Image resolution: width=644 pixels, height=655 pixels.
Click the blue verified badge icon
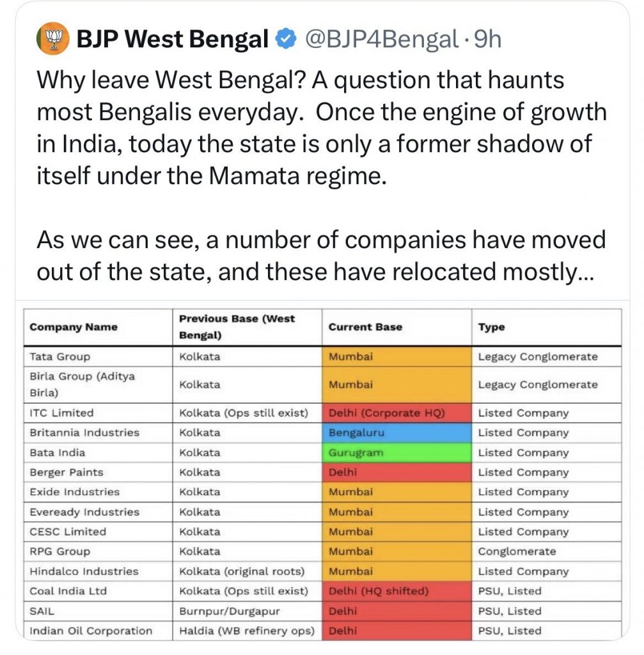[283, 40]
